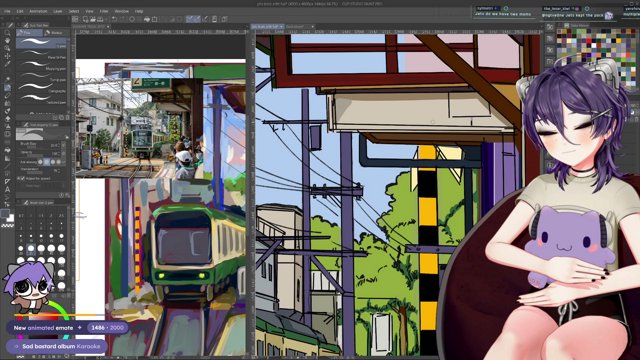Toggle Snap to Special Ruler button

pyautogui.click(x=198, y=19)
